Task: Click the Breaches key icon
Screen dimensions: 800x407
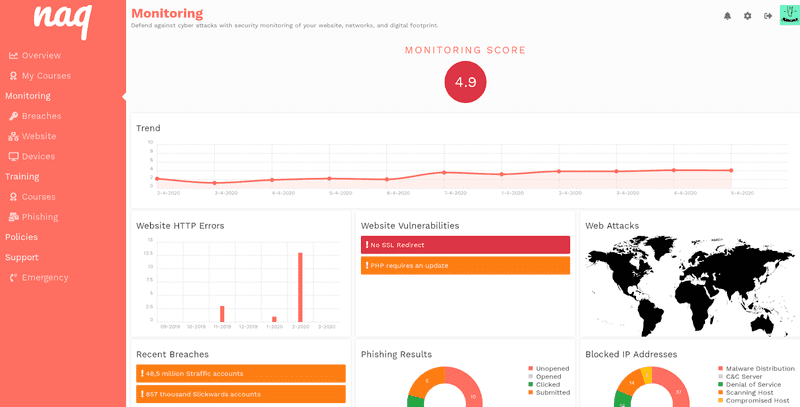Action: pyautogui.click(x=13, y=116)
